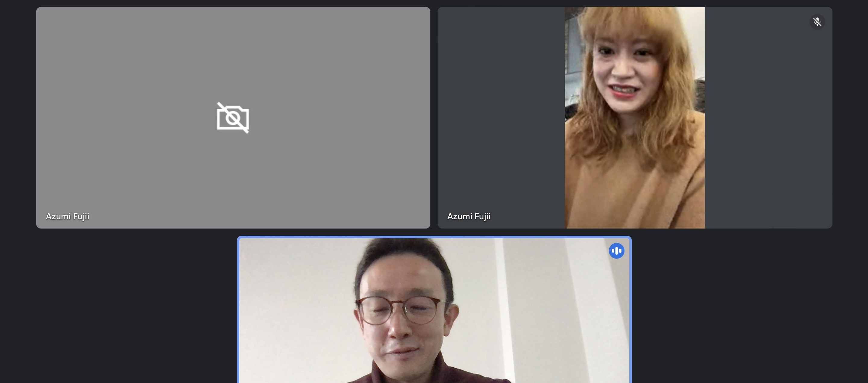This screenshot has height=383, width=868.
Task: Click the blue speaking indicator icon
Action: coord(616,251)
